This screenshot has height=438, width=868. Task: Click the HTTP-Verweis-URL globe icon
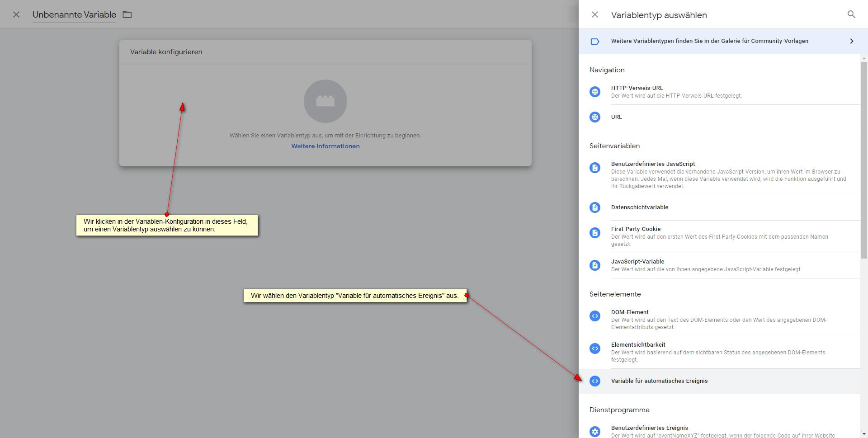point(595,92)
